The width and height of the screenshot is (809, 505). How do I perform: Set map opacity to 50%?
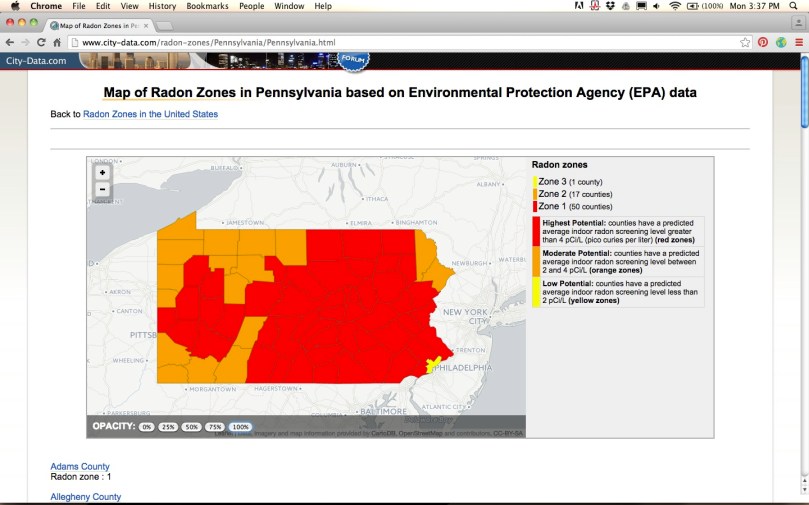(x=191, y=427)
